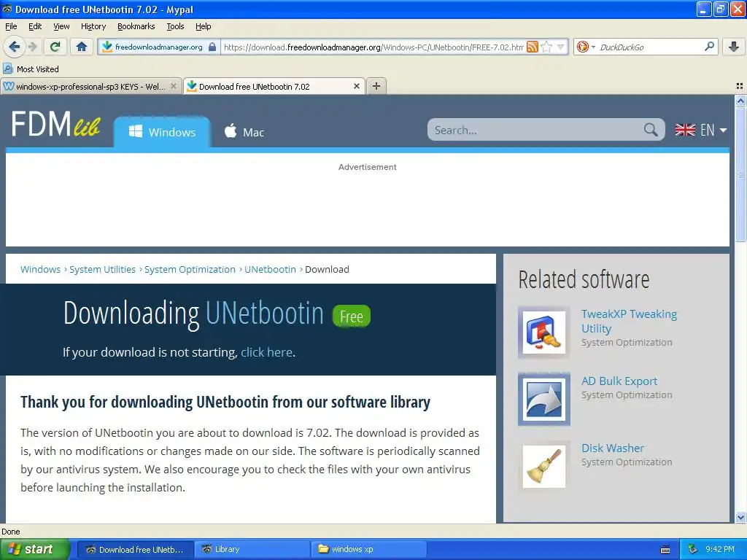Click the AD Bulk Export arrow icon
This screenshot has height=560, width=747.
pyautogui.click(x=544, y=399)
